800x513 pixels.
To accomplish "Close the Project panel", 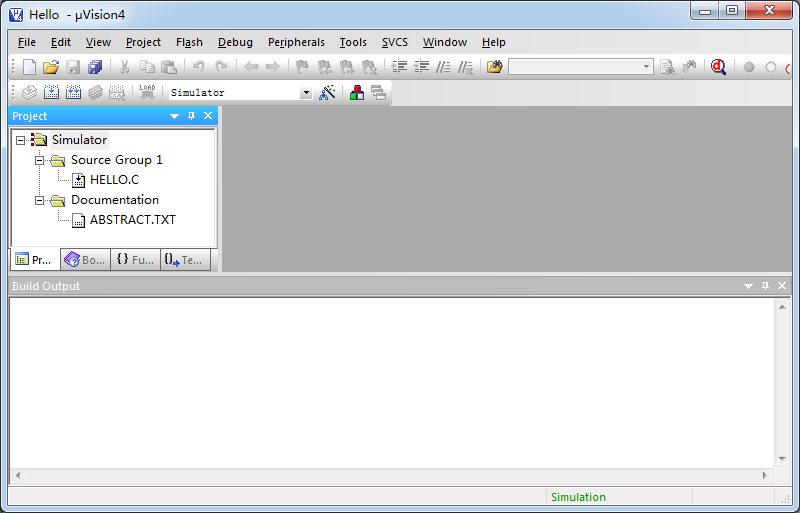I will click(x=208, y=116).
